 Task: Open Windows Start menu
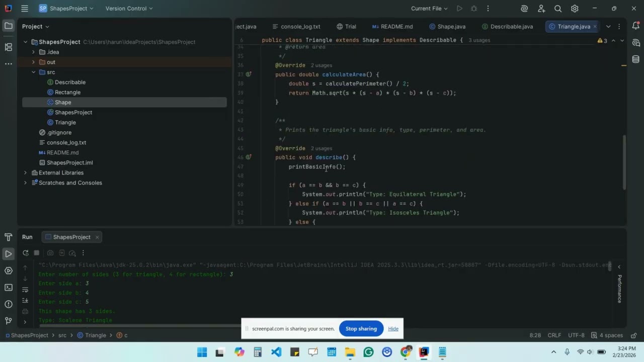[x=202, y=352]
